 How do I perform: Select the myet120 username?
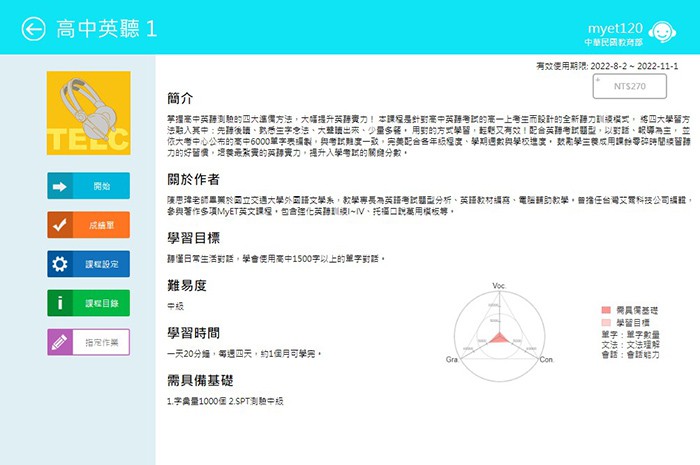[x=645, y=21]
